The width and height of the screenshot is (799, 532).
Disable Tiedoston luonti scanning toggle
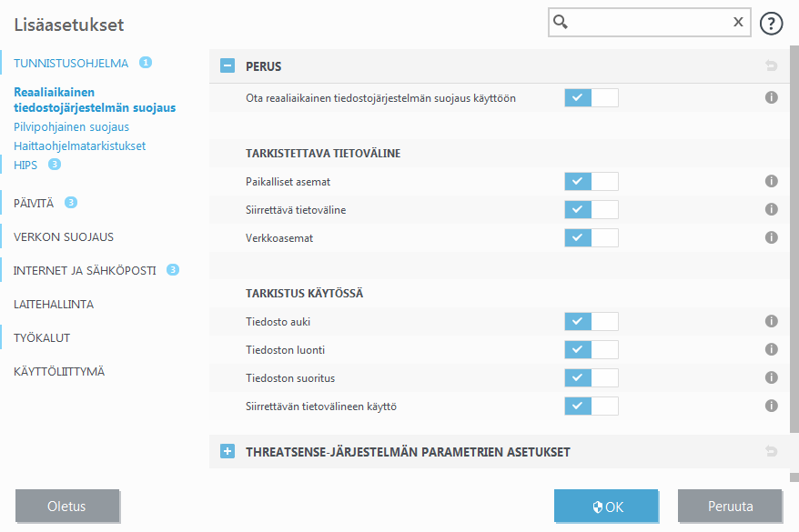coord(591,350)
